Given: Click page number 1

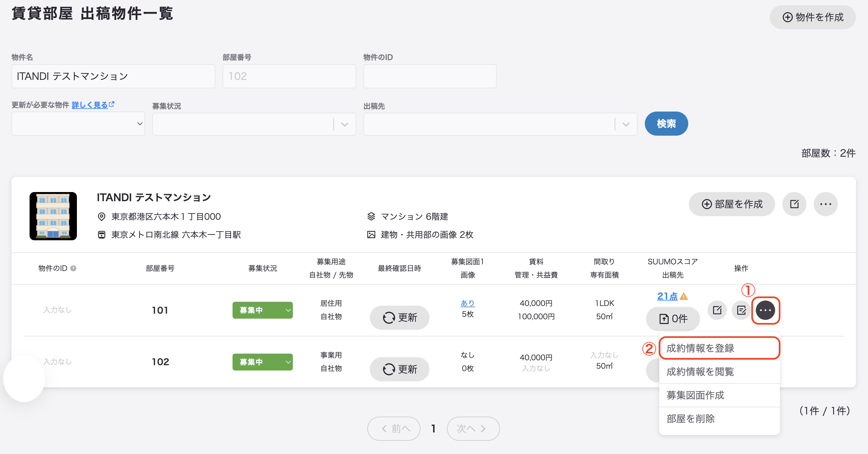Looking at the screenshot, I should [433, 429].
